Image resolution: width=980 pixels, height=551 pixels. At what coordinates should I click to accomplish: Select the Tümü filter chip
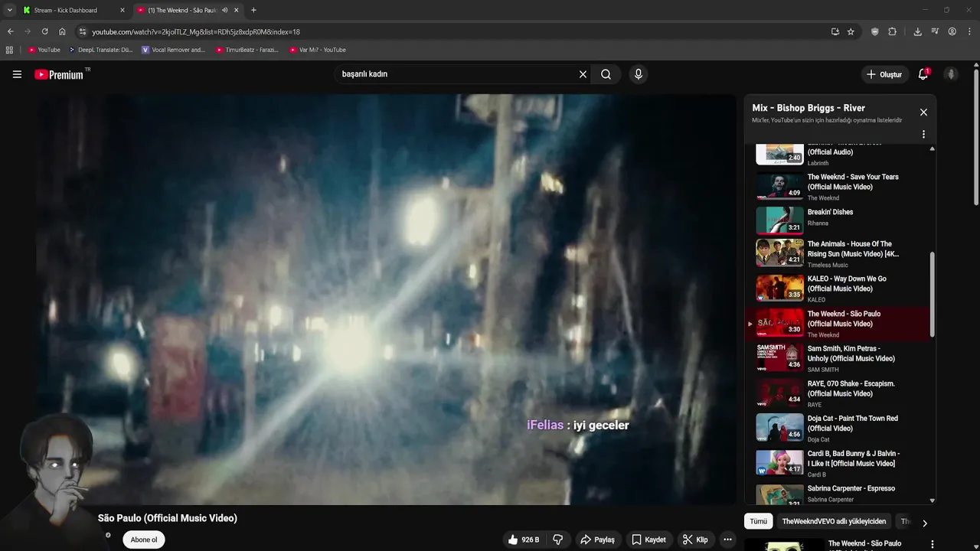tap(758, 521)
